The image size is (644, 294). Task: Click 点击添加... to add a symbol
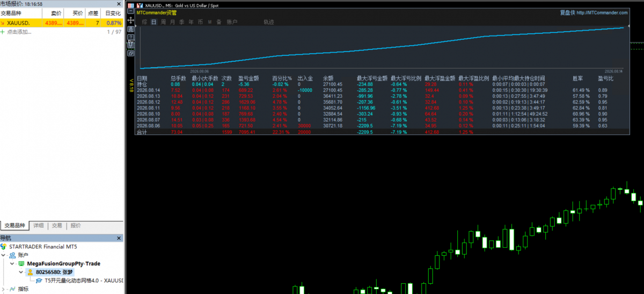tap(19, 32)
